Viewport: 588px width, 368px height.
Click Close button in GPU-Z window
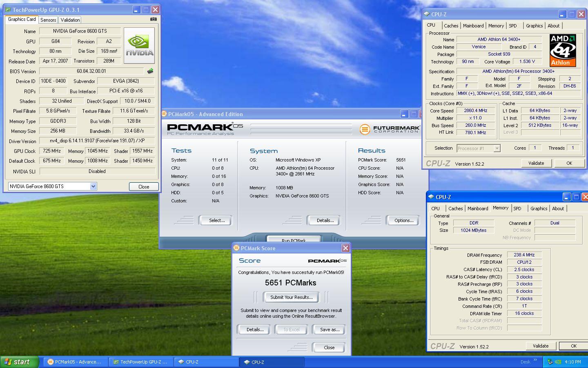tap(144, 186)
